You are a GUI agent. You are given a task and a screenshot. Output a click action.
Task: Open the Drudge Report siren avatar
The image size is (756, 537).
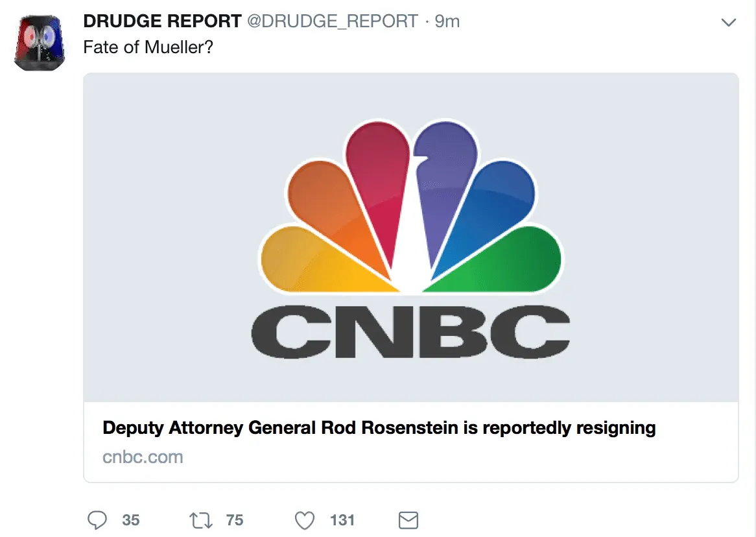coord(39,43)
